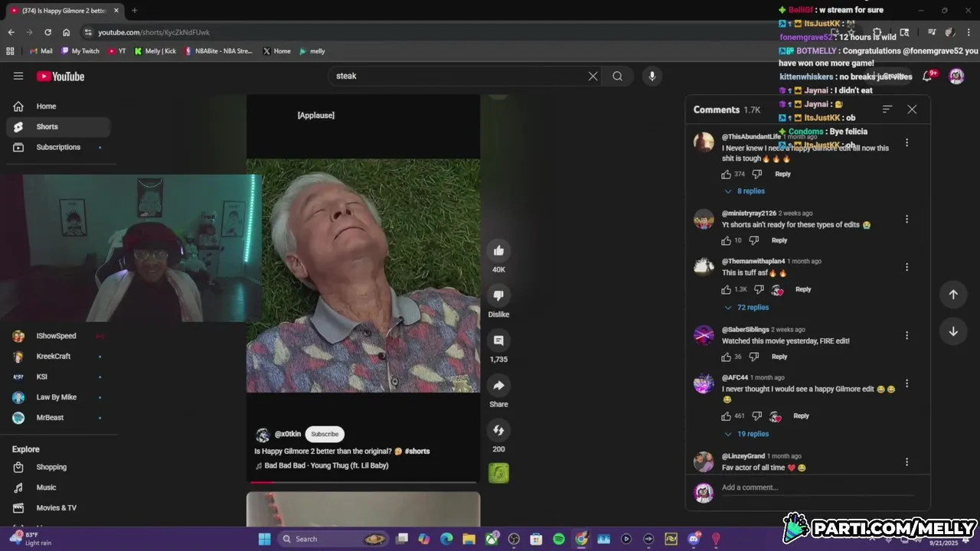Like the ministryray2126 comment
The image size is (980, 551).
click(727, 240)
